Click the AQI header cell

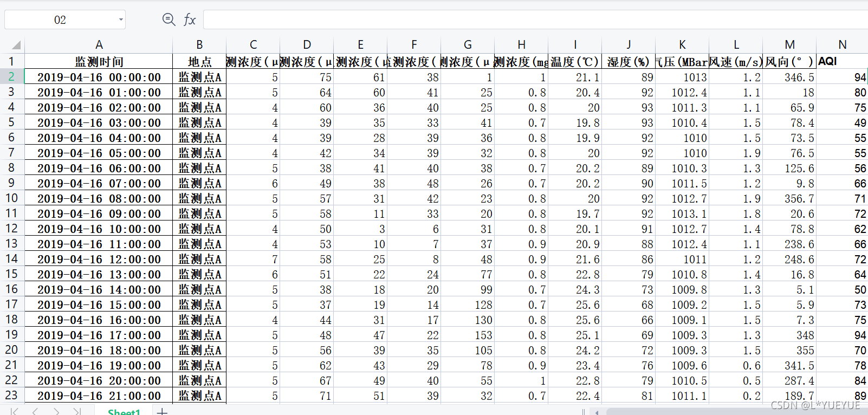coord(842,62)
